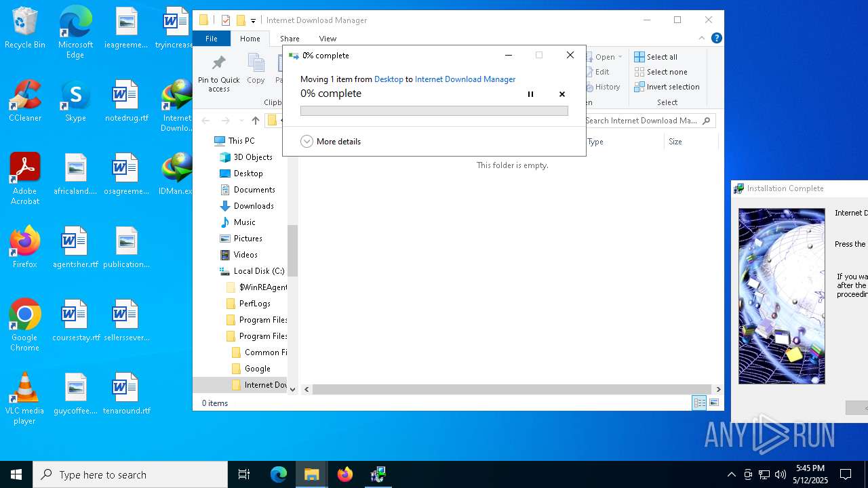This screenshot has width=868, height=488.
Task: Open the notification center icon
Action: (x=846, y=474)
